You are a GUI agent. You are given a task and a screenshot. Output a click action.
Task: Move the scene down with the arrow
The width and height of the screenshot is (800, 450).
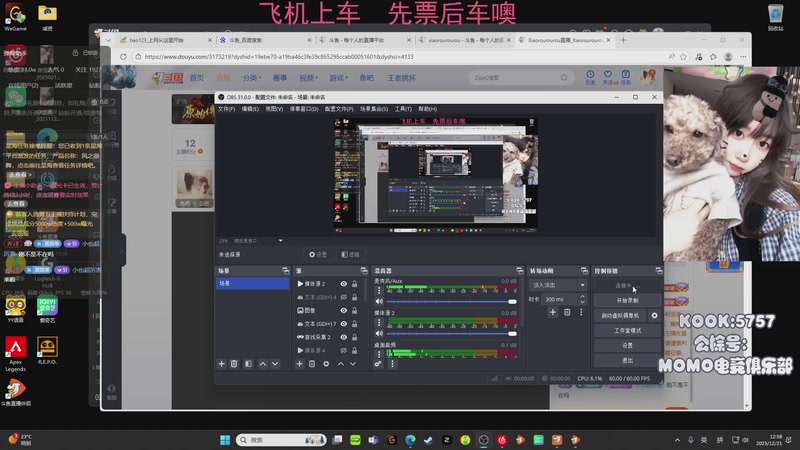pyautogui.click(x=275, y=364)
